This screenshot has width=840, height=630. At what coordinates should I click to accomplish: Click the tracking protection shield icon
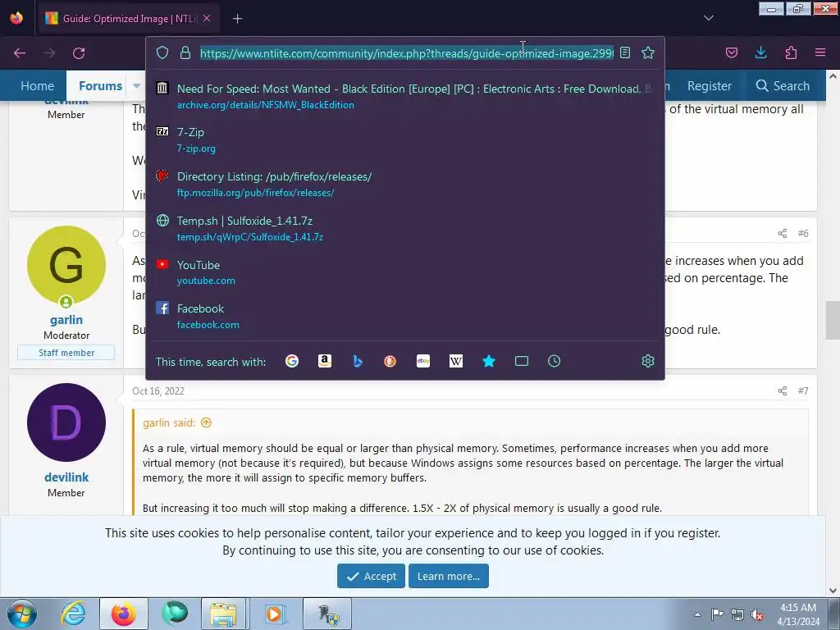(162, 52)
